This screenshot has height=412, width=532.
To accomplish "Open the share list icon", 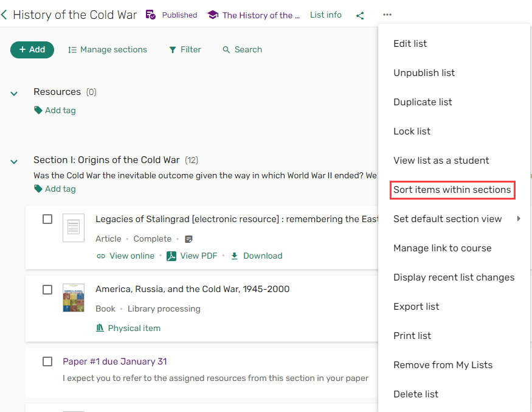I will click(360, 16).
